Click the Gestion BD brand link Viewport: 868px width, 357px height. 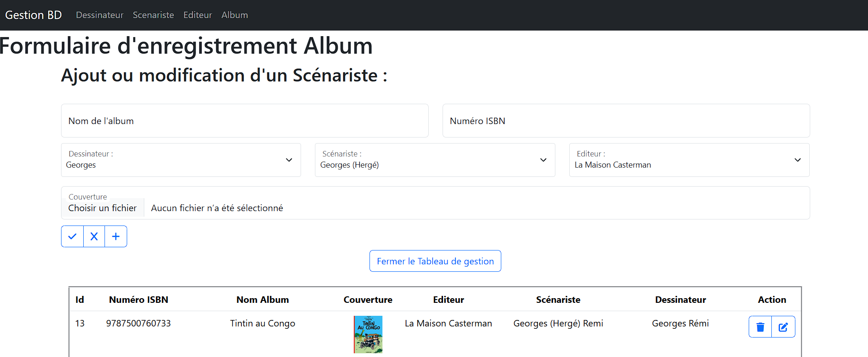[x=33, y=15]
